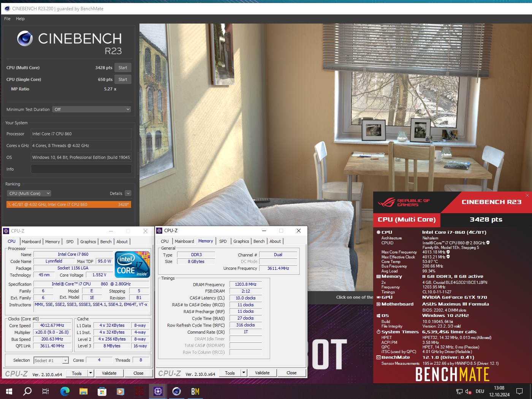The image size is (532, 399).
Task: Open the Help menu in Cinebench
Action: [20, 19]
